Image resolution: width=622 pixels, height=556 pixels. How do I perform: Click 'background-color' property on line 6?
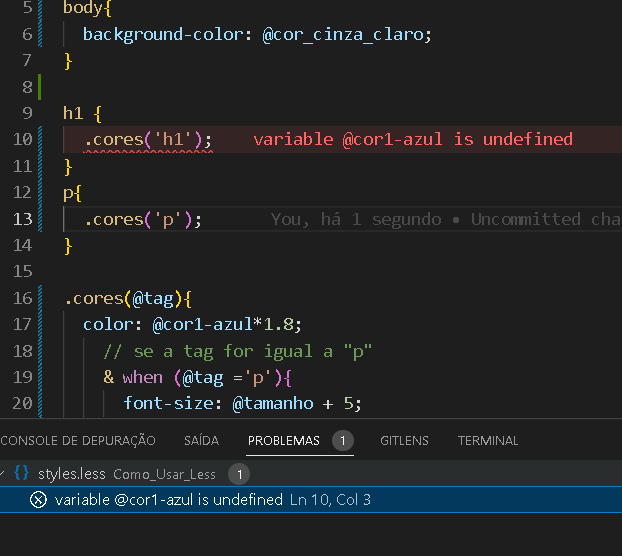163,35
